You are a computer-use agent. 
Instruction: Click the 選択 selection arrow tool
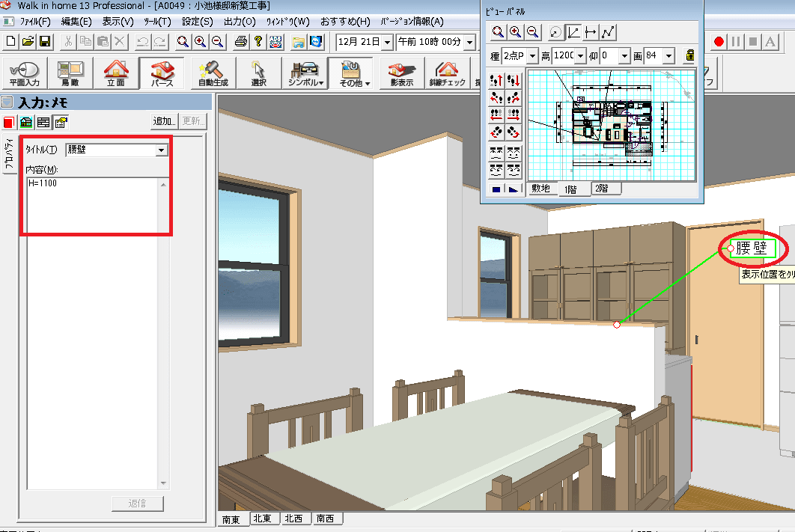tap(259, 73)
